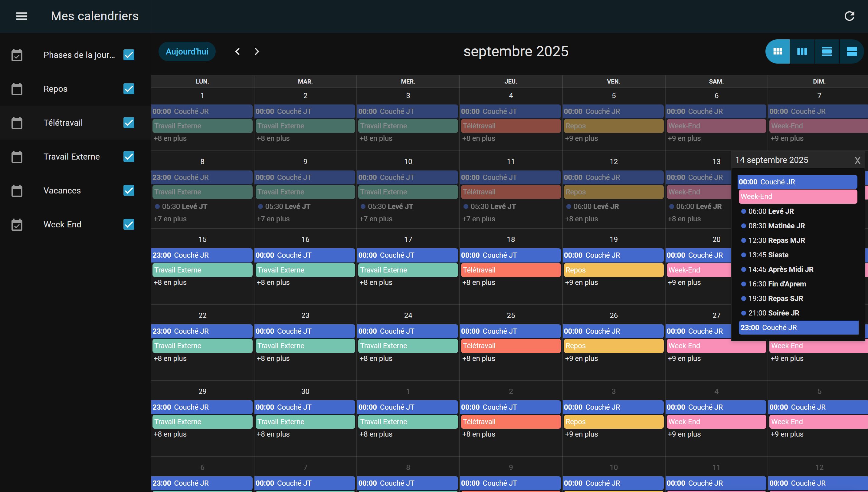Uncheck the Télétravail calendar checkbox
868x492 pixels.
[129, 123]
